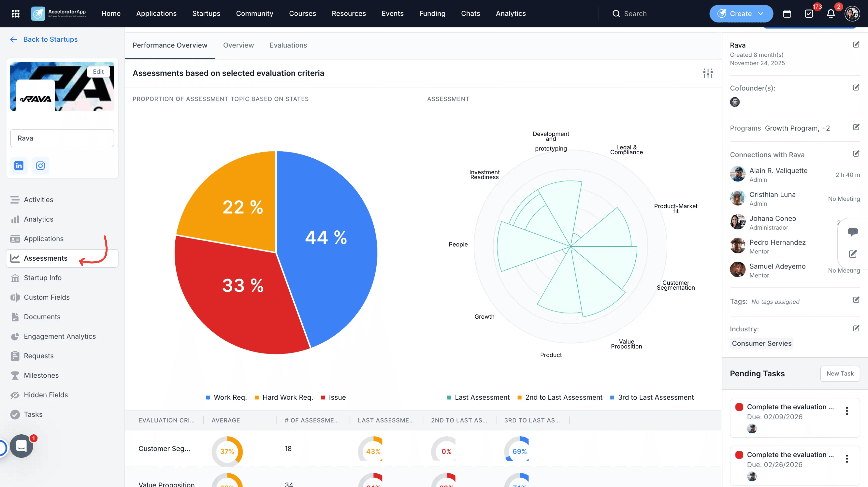Open Applications in the left sidebar
The width and height of the screenshot is (868, 487).
tap(62, 239)
